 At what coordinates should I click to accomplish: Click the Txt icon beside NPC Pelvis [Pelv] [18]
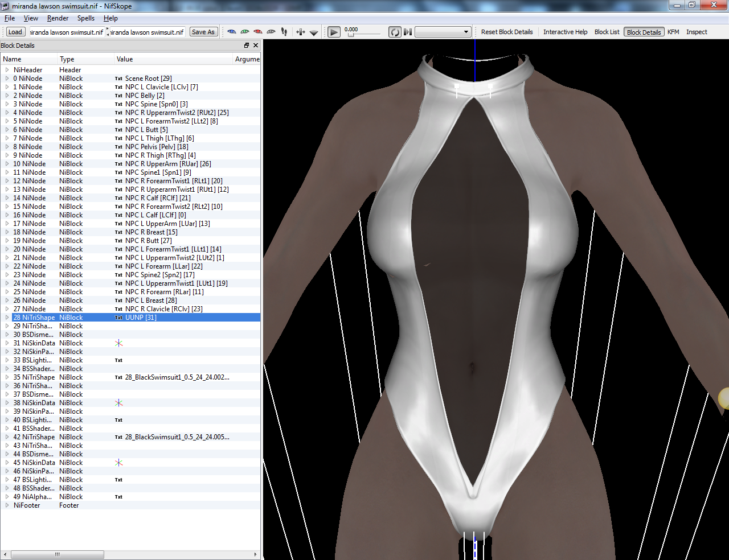(118, 147)
